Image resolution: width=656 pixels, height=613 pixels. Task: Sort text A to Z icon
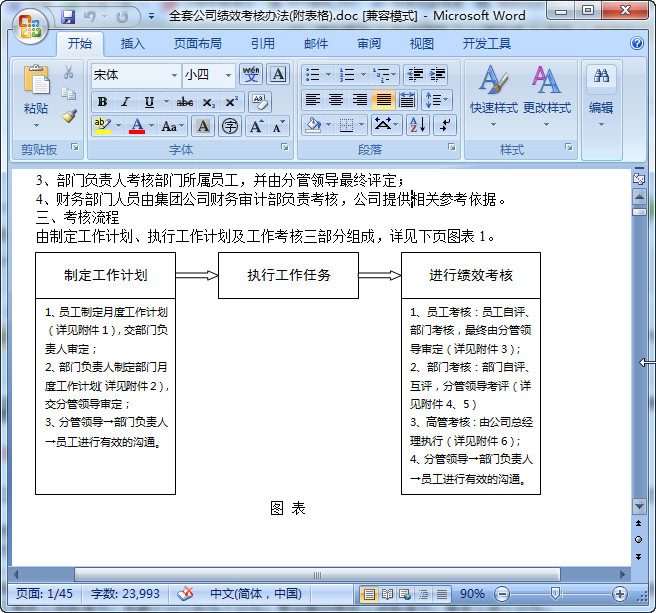(418, 125)
